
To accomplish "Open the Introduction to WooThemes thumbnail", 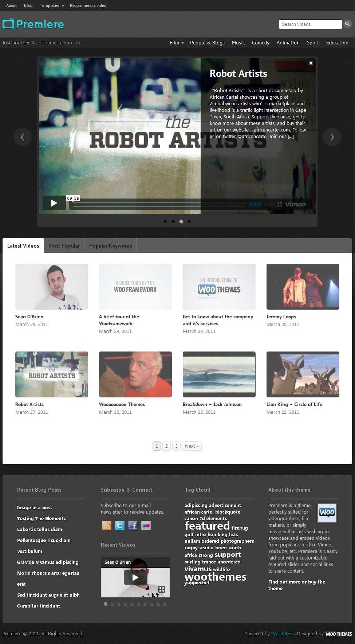I will coord(219,287).
